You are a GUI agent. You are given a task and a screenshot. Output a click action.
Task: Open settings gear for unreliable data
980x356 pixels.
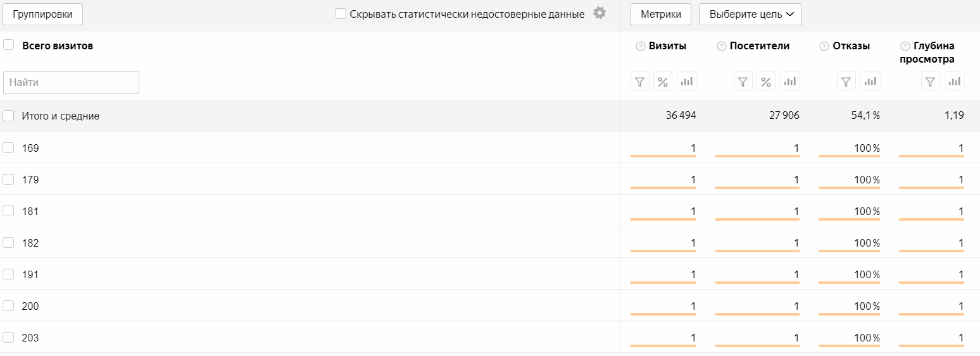point(600,13)
